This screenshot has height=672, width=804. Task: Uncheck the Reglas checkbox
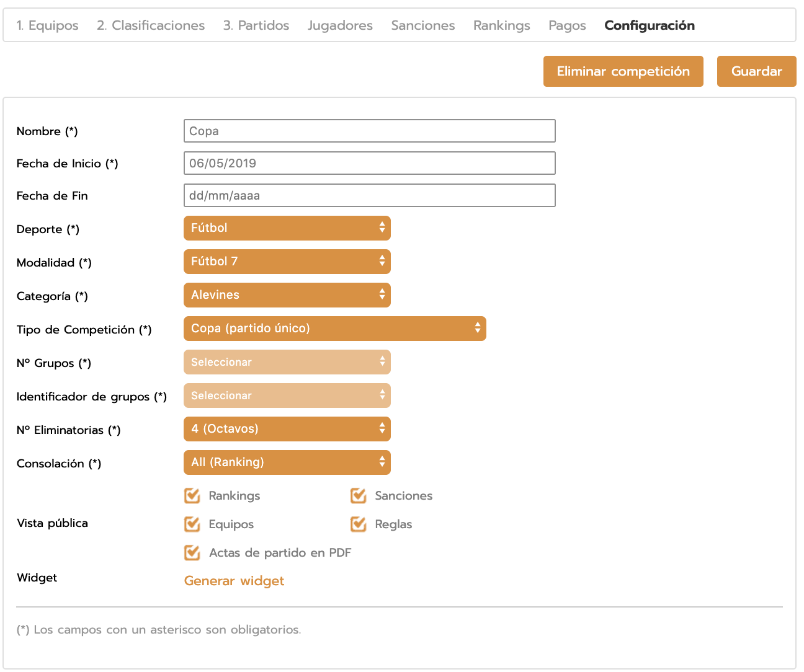coord(359,524)
